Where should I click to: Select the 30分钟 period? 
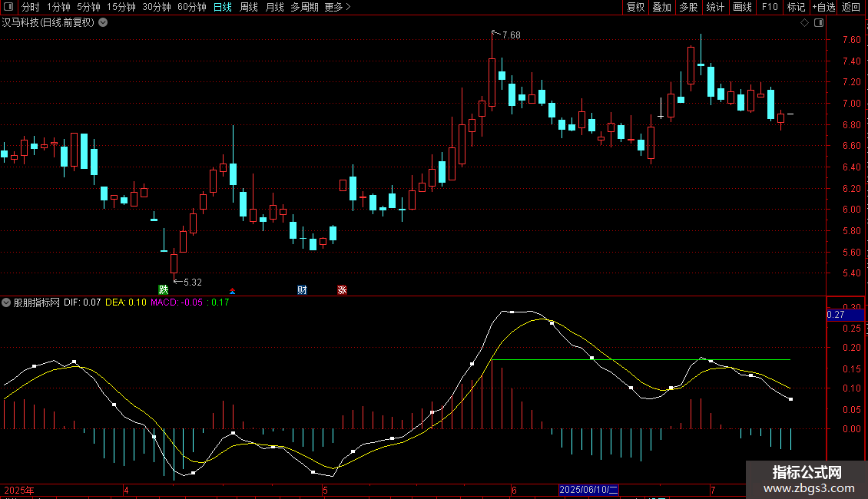click(x=157, y=7)
